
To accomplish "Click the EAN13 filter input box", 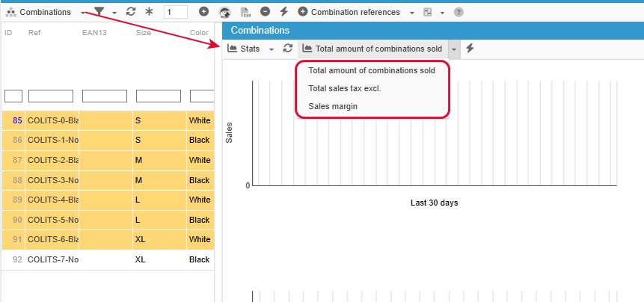I will tap(105, 96).
